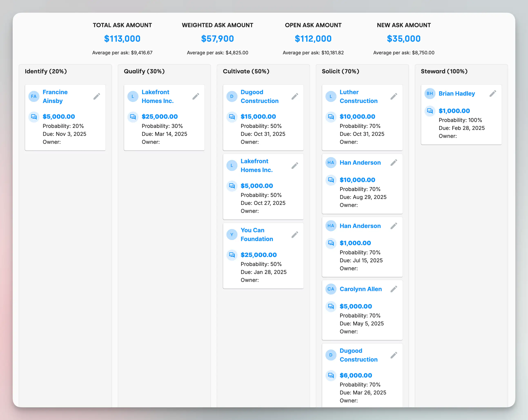Open the Francine Ainsby link
This screenshot has height=420, width=528.
tap(55, 96)
